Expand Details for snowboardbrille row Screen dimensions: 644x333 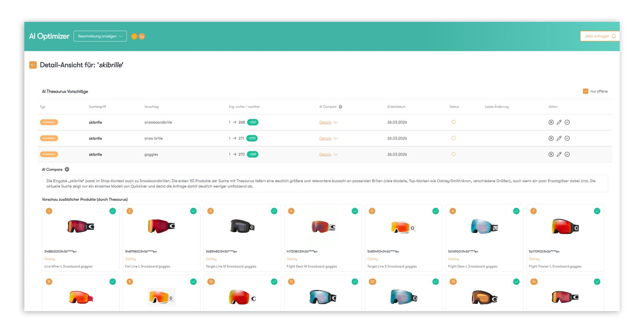[328, 122]
